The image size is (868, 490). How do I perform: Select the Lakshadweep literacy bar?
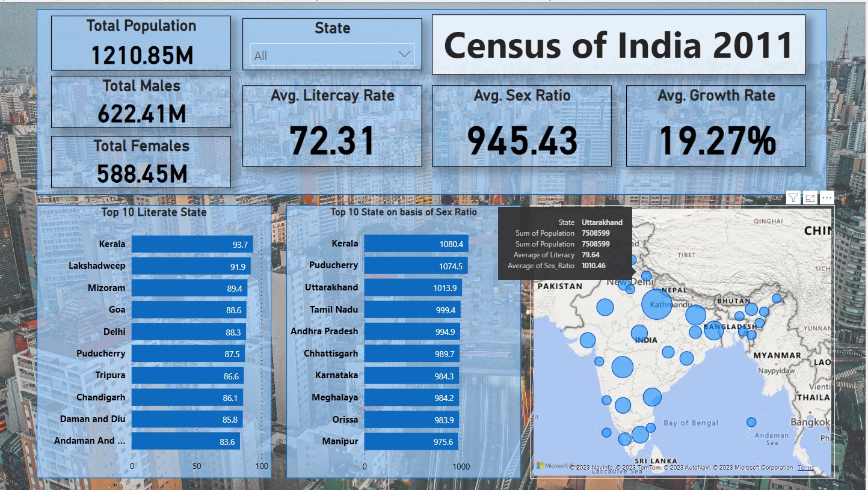[x=191, y=266]
